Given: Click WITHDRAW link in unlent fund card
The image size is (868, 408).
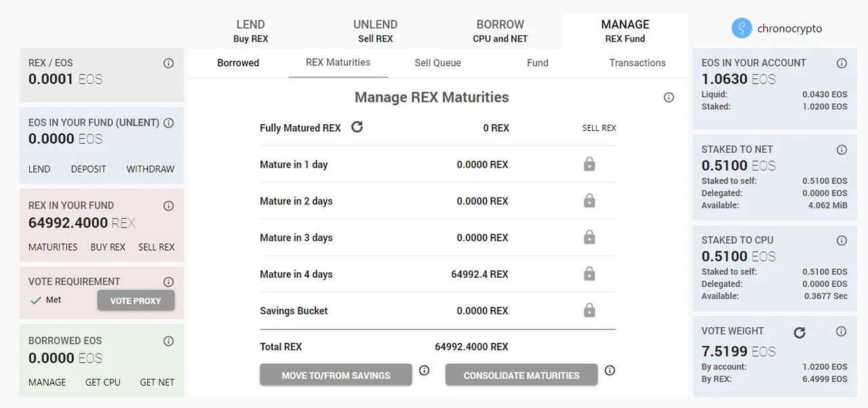Looking at the screenshot, I should click(x=151, y=169).
